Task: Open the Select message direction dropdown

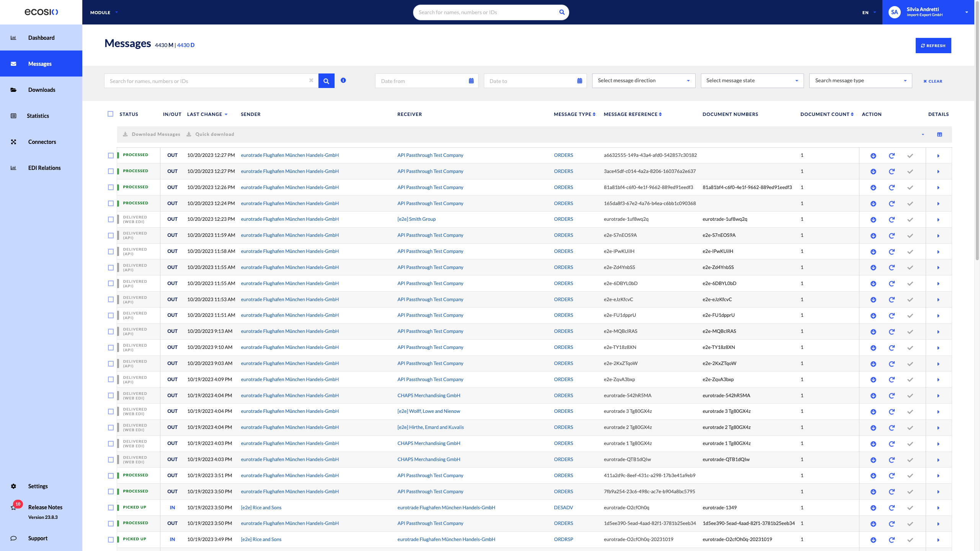Action: pos(643,80)
